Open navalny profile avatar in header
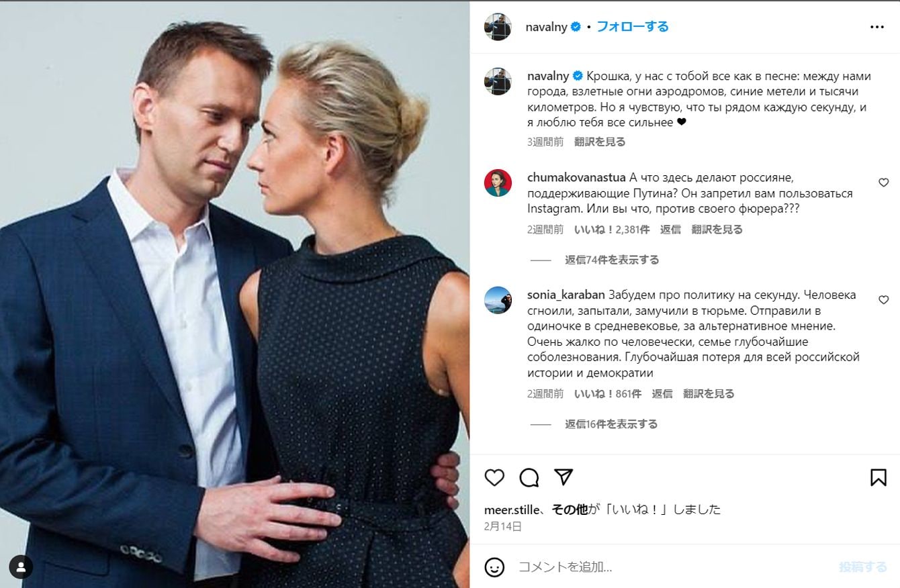 point(498,27)
